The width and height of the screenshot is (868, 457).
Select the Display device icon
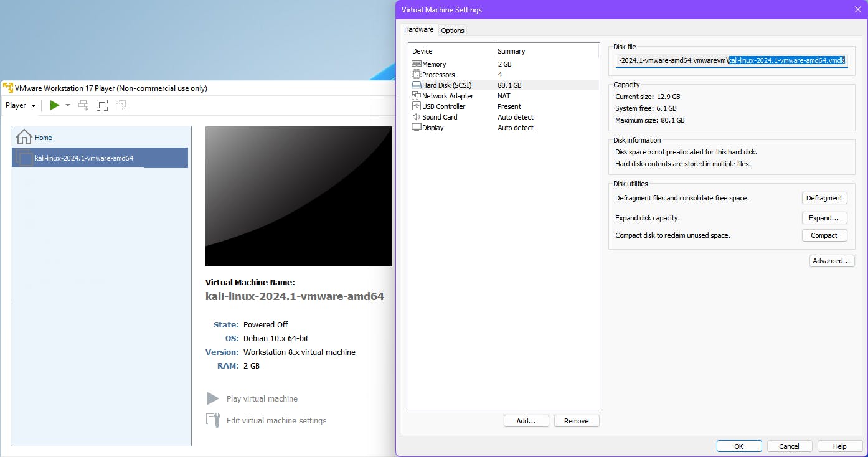click(x=417, y=128)
